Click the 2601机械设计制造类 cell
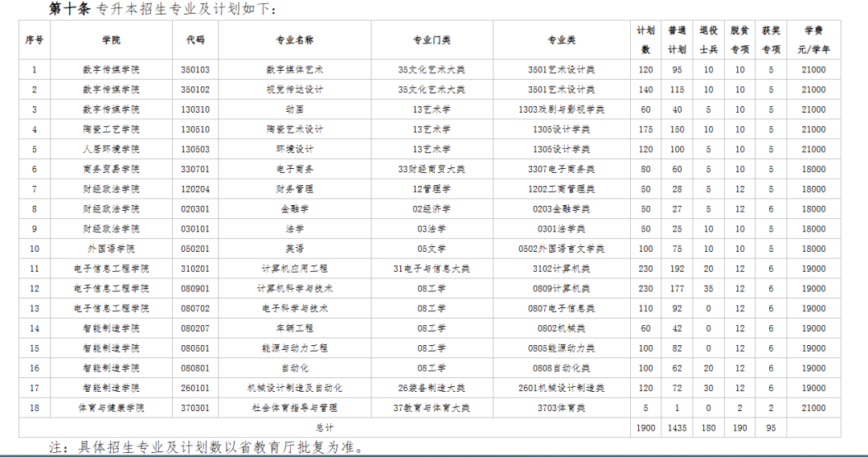868x457 pixels. tap(561, 389)
